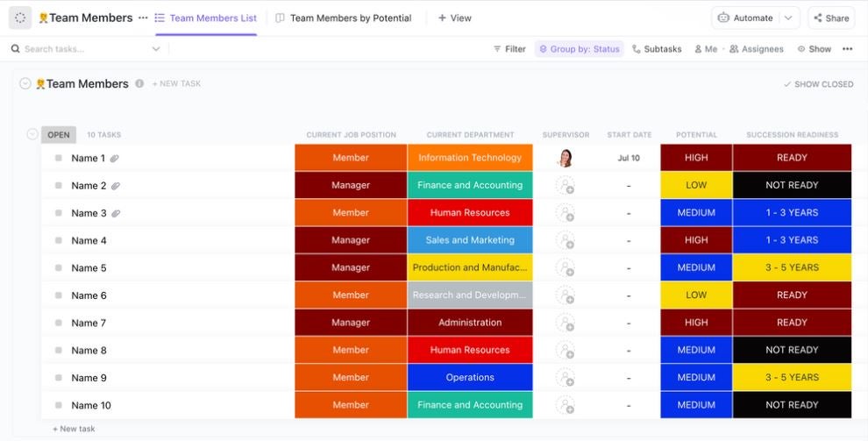Open the three-dot menu next to Team Members title
Image resolution: width=868 pixels, height=441 pixels.
pos(143,18)
